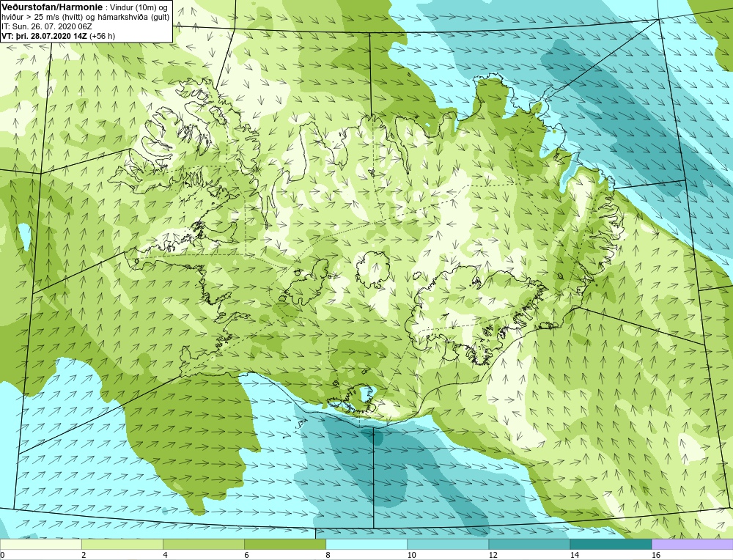Click the 10–12 m/s teal legend swatch

point(448,544)
